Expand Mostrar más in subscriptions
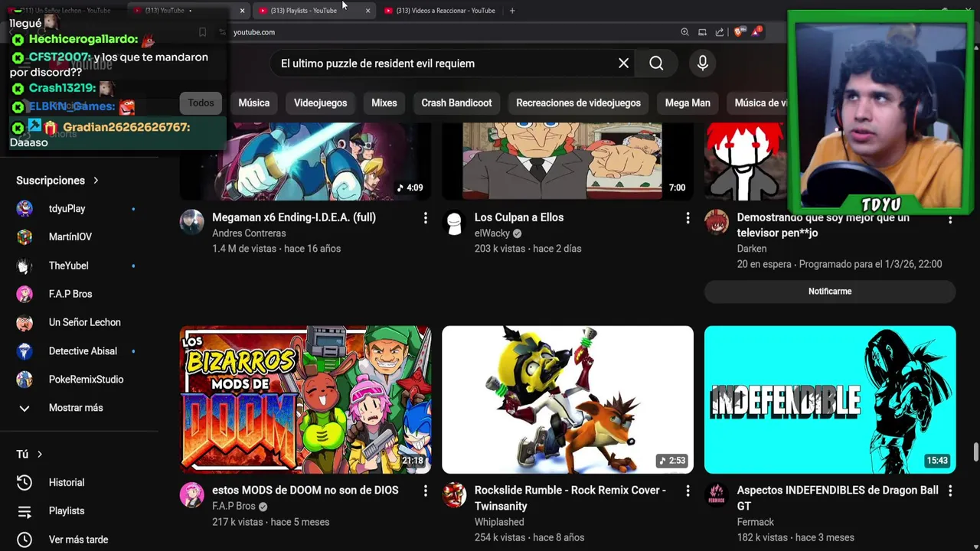Image resolution: width=980 pixels, height=551 pixels. click(76, 408)
